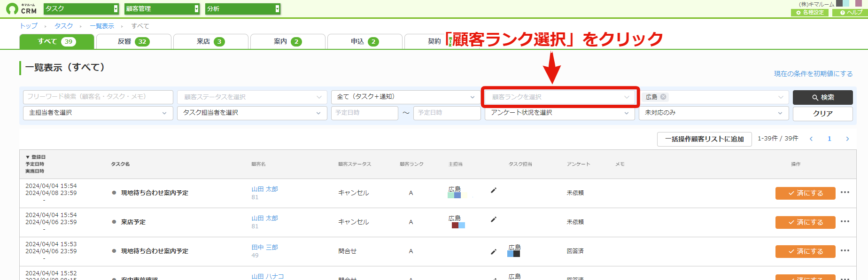Viewport: 868px width, 280px height.
Task: Edit main staff for 来店予定 row
Action: tap(493, 219)
